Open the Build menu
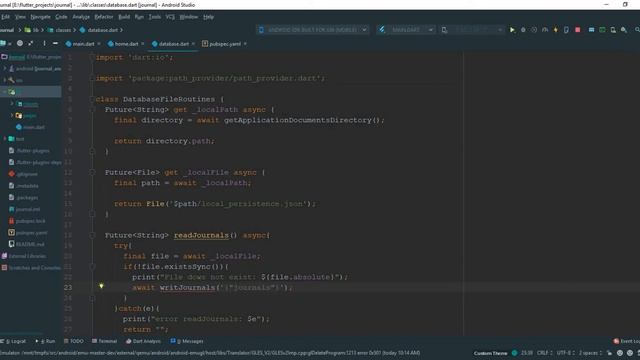This screenshot has width=640, height=360. coord(124,17)
